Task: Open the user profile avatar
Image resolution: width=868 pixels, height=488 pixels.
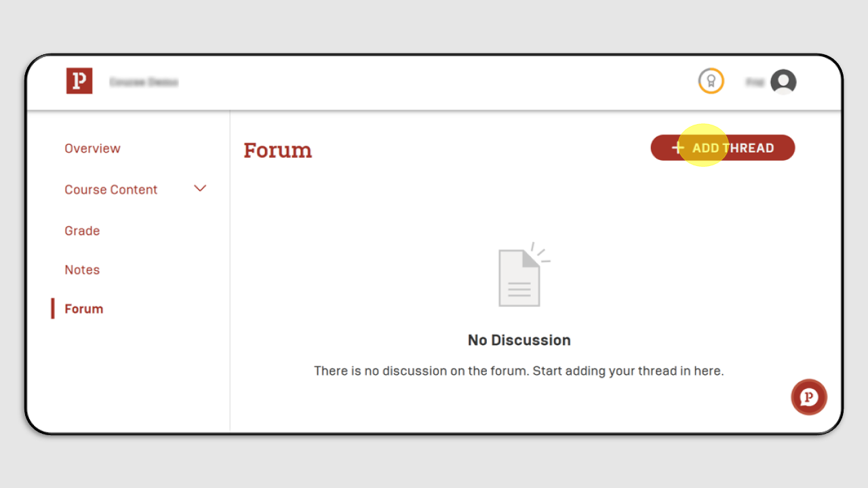Action: pyautogui.click(x=783, y=82)
